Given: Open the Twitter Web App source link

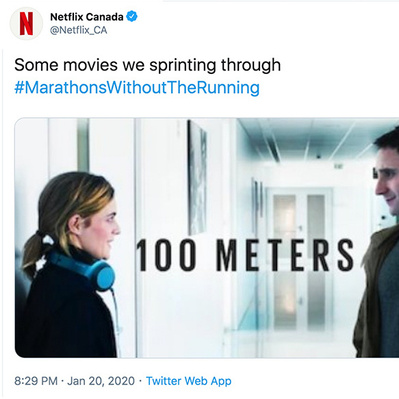Looking at the screenshot, I should pos(189,381).
